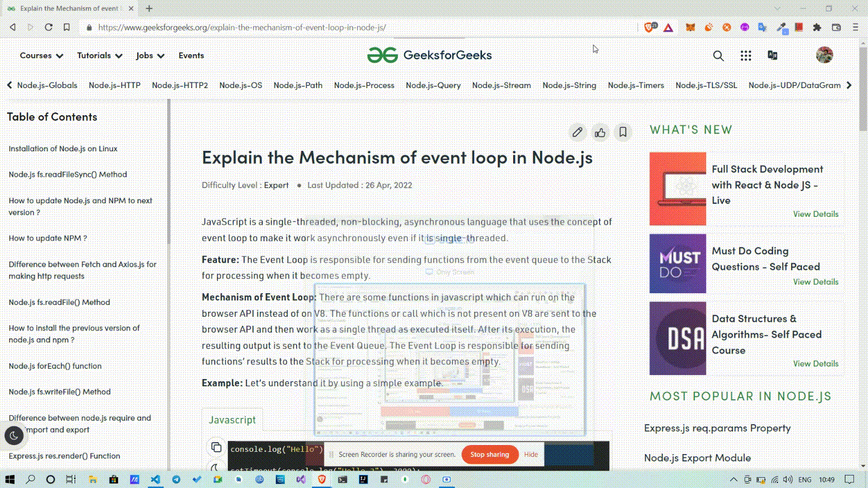
Task: View Details for Must Do Coding Questions
Action: pos(815,282)
